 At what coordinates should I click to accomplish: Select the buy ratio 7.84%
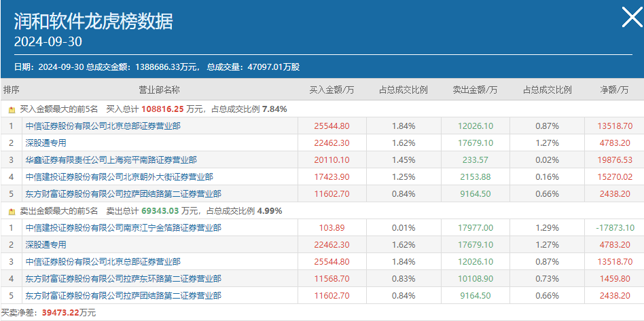coord(274,109)
